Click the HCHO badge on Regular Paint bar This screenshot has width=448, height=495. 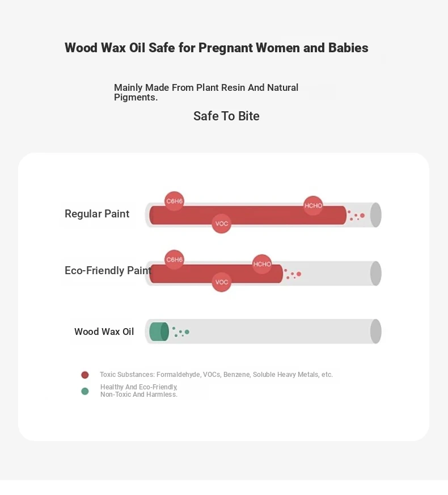pyautogui.click(x=313, y=205)
